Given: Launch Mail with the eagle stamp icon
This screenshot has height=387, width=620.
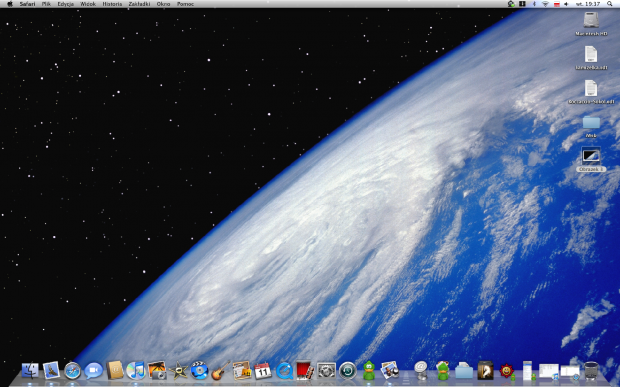Looking at the screenshot, I should pyautogui.click(x=51, y=371).
